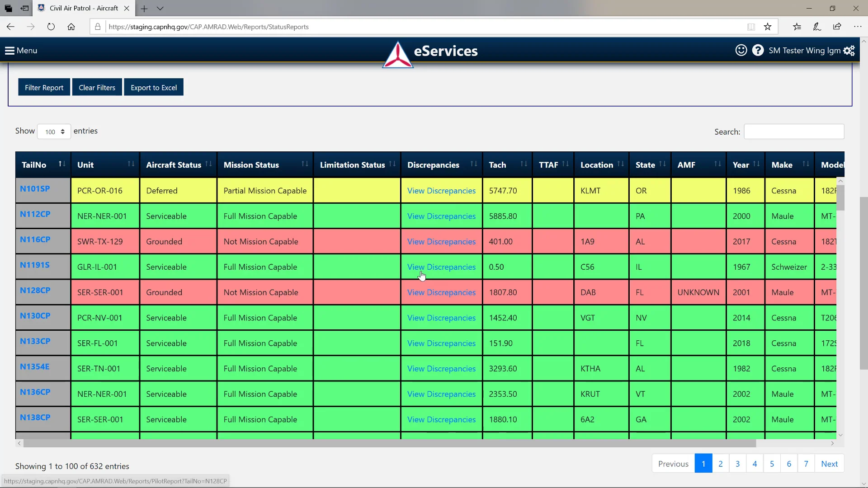Open the help question mark icon
The height and width of the screenshot is (488, 868).
pyautogui.click(x=758, y=50)
